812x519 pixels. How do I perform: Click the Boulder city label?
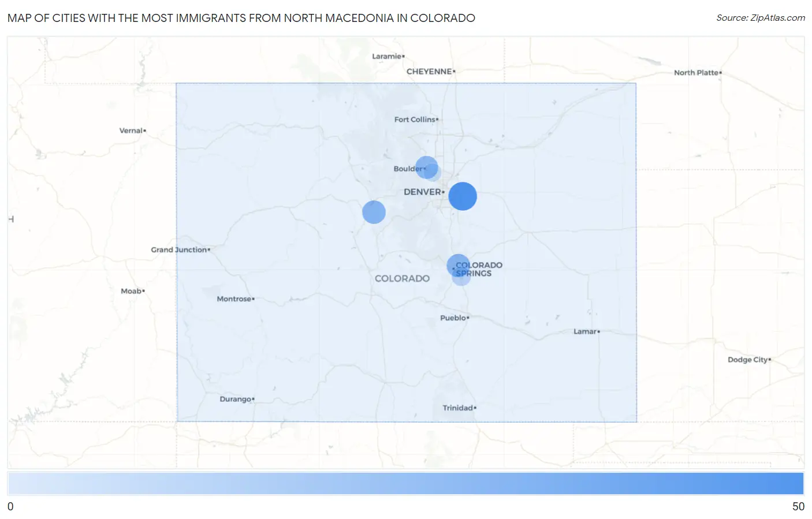[408, 169]
